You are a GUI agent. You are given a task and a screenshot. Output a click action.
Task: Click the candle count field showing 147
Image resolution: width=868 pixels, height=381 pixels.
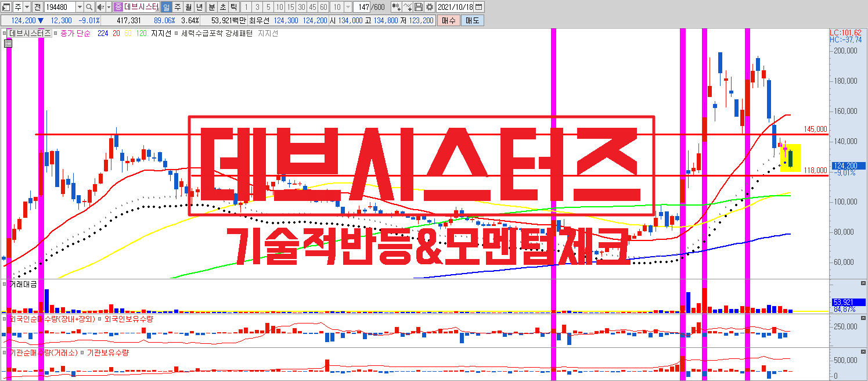click(x=362, y=7)
